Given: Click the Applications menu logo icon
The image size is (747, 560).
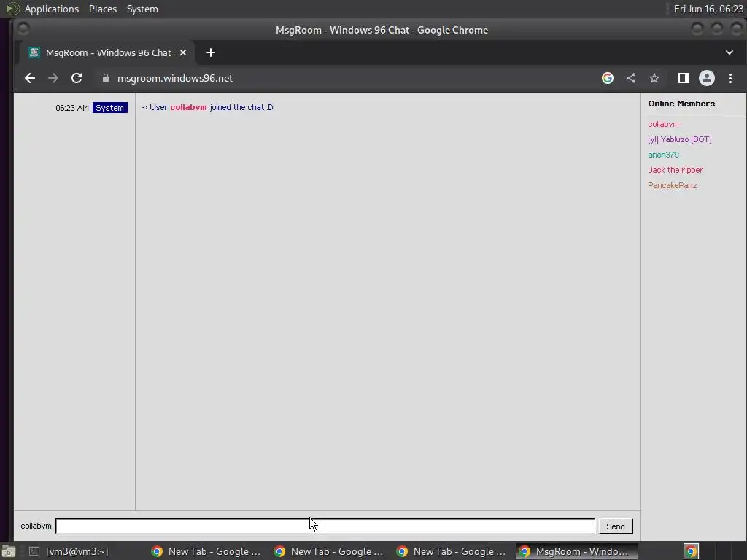Looking at the screenshot, I should (12, 9).
